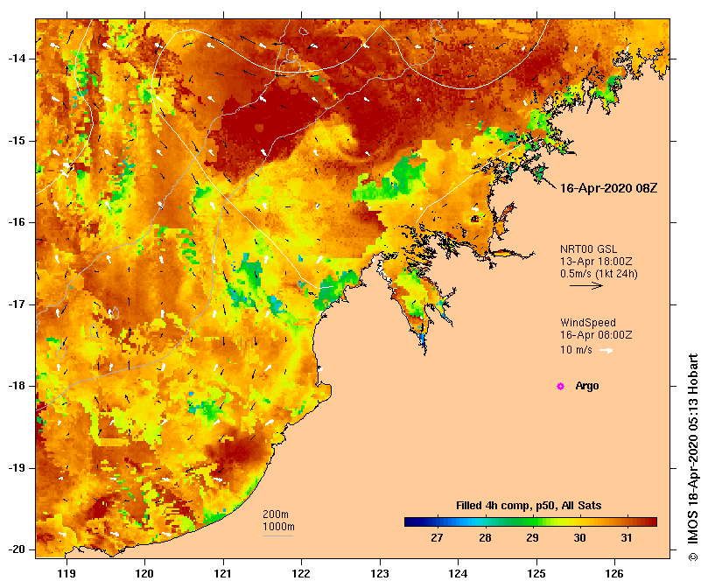Click the SST color scale bar
This screenshot has width=708, height=588.
(530, 522)
